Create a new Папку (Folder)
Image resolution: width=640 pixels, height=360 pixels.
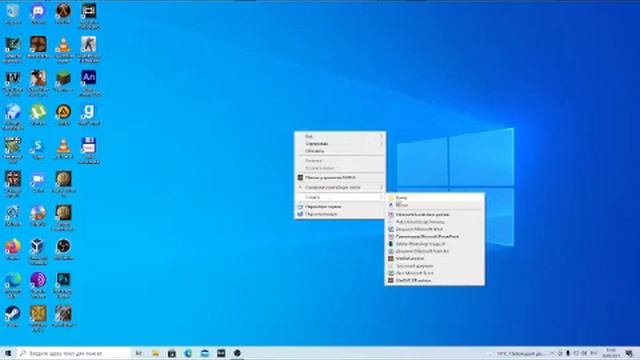point(435,198)
